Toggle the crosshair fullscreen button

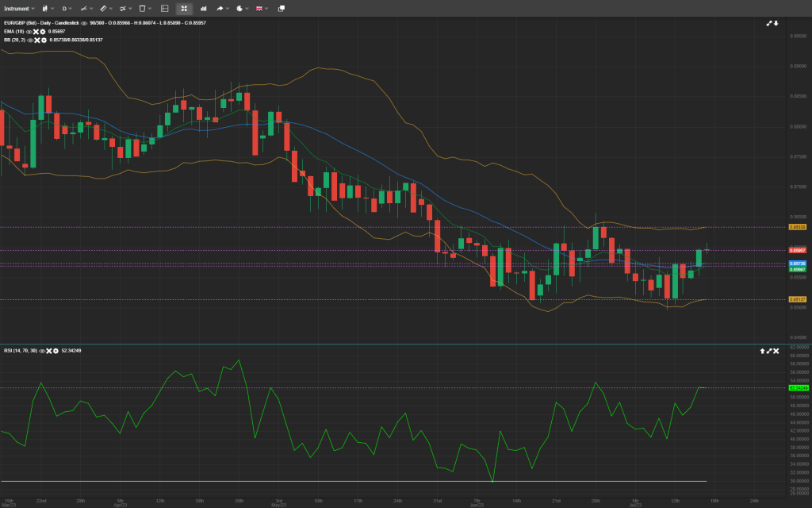tap(184, 9)
